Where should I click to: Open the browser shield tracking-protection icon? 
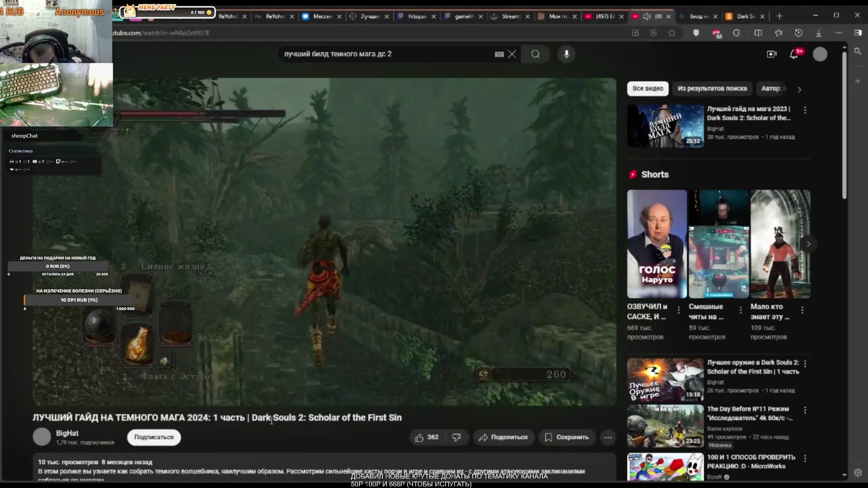click(x=696, y=33)
